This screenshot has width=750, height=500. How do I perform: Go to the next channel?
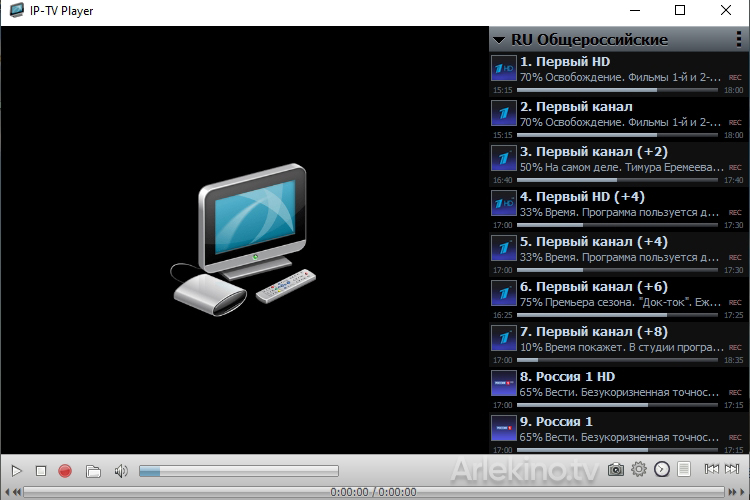732,469
